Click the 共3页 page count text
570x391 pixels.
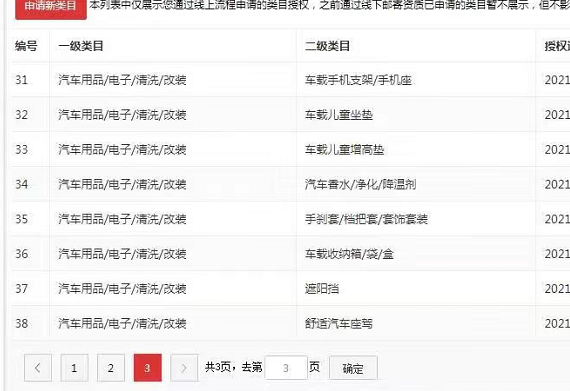pyautogui.click(x=218, y=367)
